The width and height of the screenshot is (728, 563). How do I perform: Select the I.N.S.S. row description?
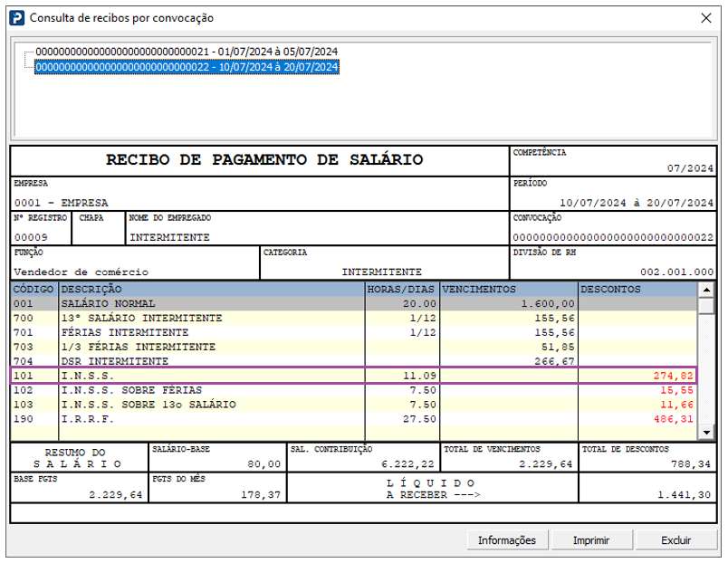[87, 376]
